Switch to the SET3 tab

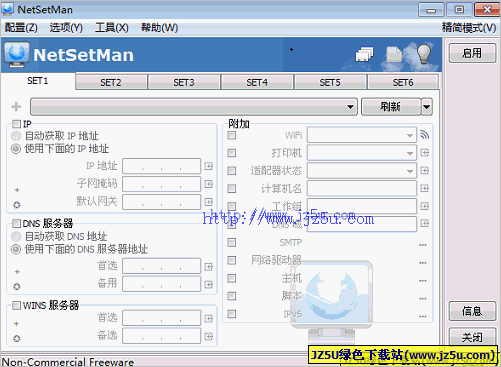click(x=184, y=82)
